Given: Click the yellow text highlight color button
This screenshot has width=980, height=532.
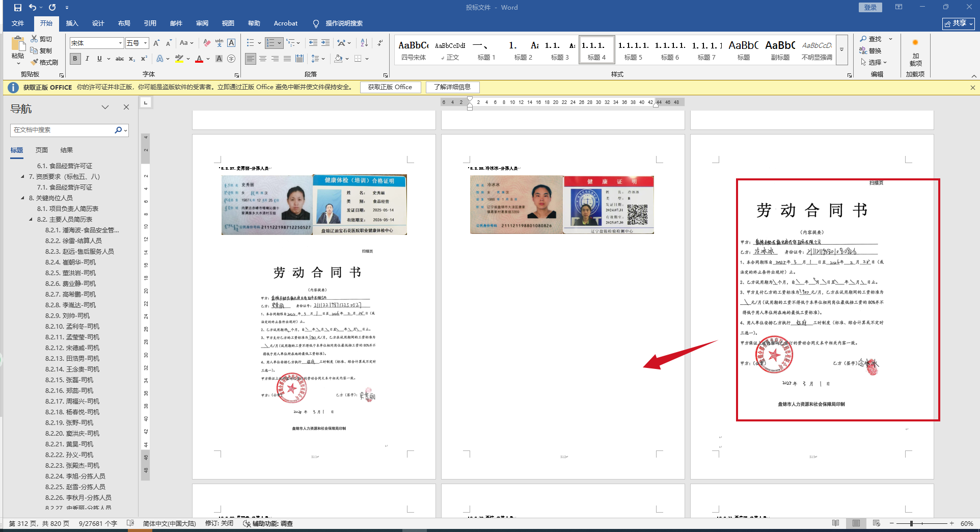Looking at the screenshot, I should pyautogui.click(x=179, y=59).
